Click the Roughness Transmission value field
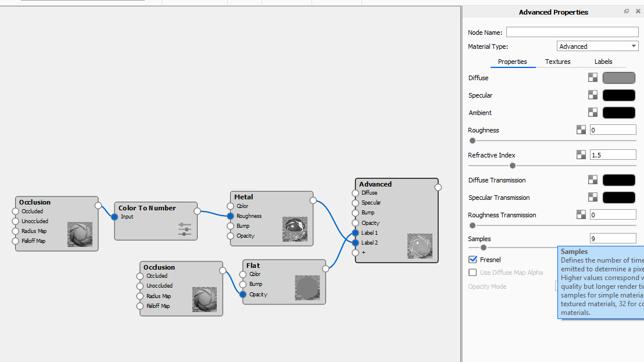Screen dimensions: 644x362 click(x=613, y=214)
